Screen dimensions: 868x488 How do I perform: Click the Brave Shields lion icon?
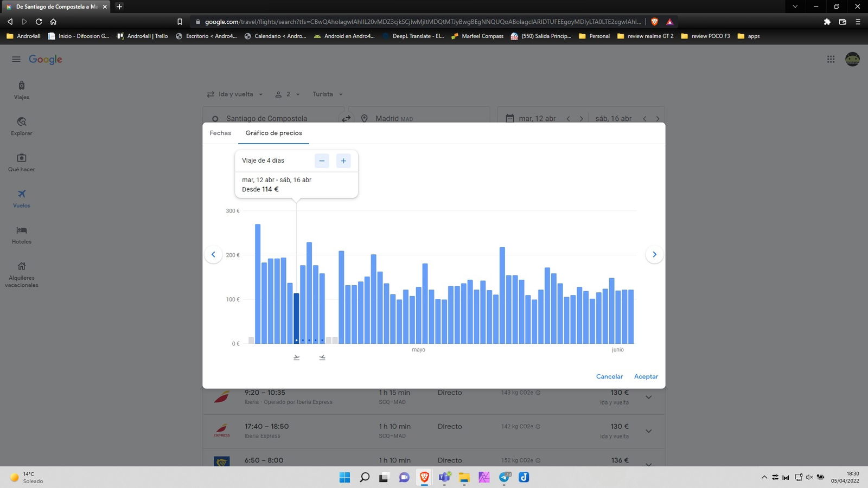point(654,22)
